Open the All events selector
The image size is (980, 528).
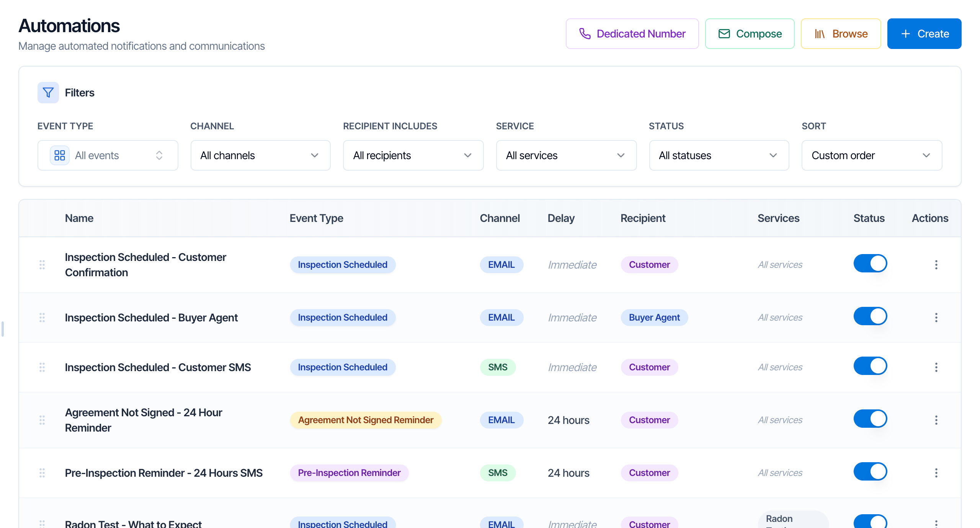pos(108,155)
